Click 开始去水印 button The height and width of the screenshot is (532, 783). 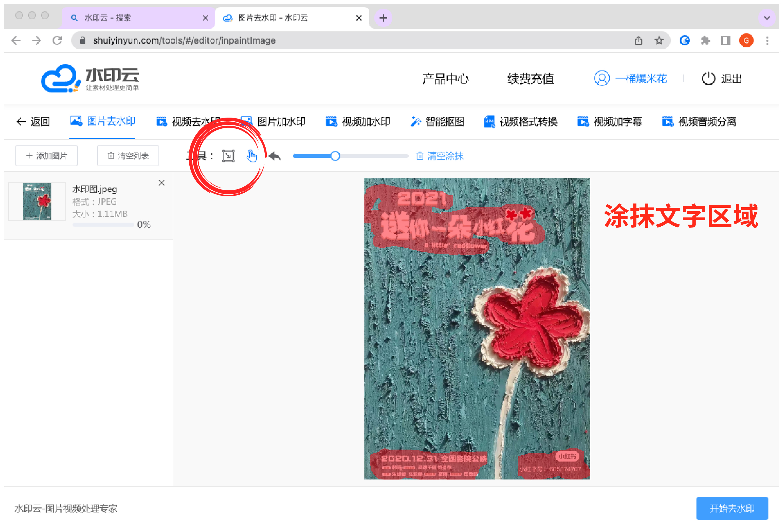coord(732,508)
